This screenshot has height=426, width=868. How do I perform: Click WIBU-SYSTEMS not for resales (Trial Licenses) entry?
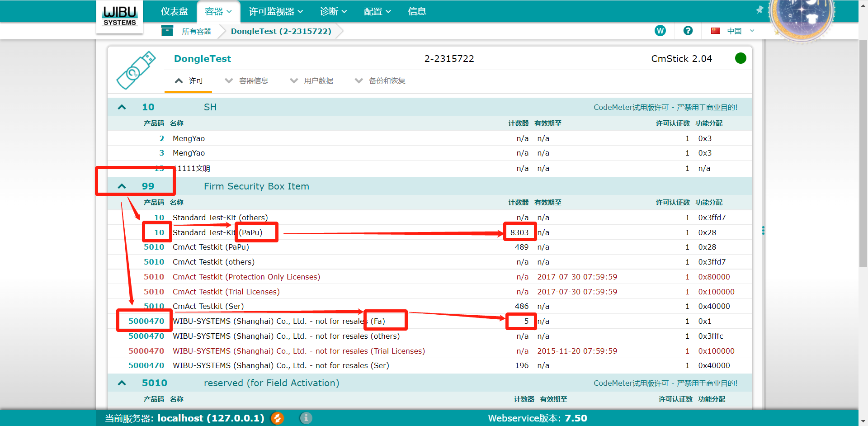pyautogui.click(x=299, y=351)
